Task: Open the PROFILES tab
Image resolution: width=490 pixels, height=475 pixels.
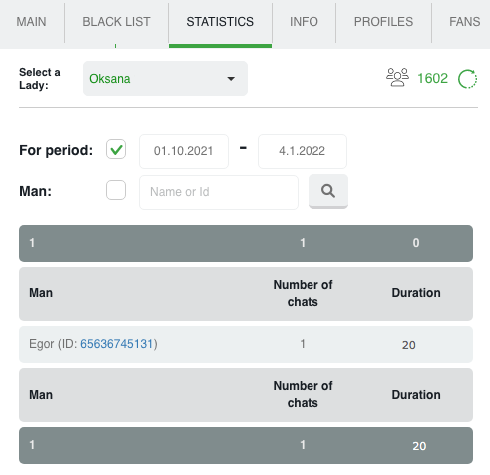Action: pyautogui.click(x=383, y=22)
